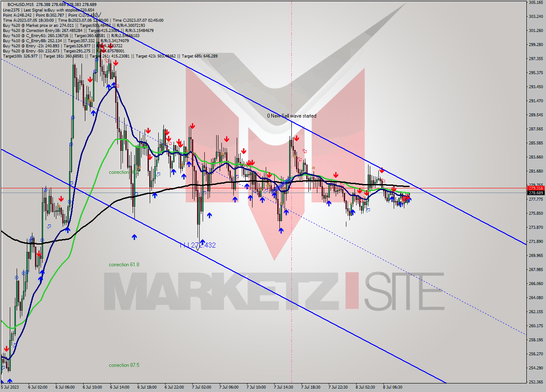This screenshot has width=546, height=392.
Task: Select the 'correction 61.8' label
Action: [124, 265]
